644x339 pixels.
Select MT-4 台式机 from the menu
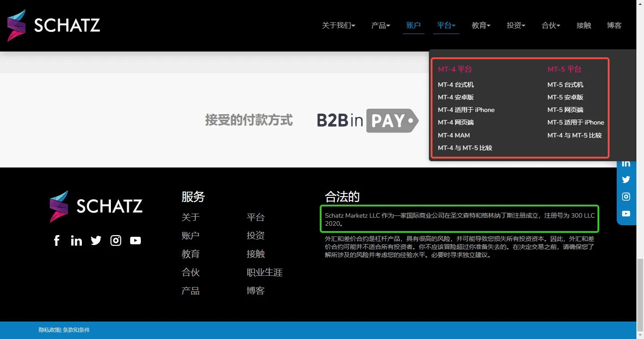[456, 85]
